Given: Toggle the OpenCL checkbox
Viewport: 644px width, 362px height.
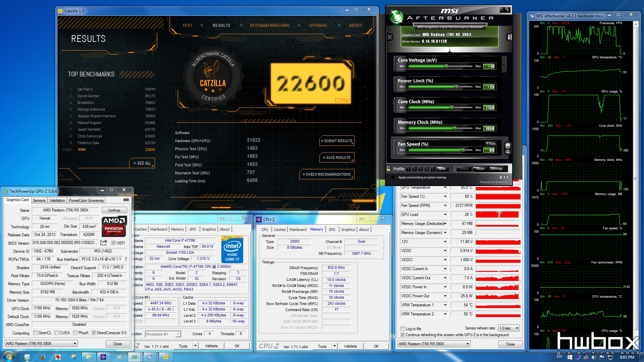Looking at the screenshot, I should [x=35, y=333].
